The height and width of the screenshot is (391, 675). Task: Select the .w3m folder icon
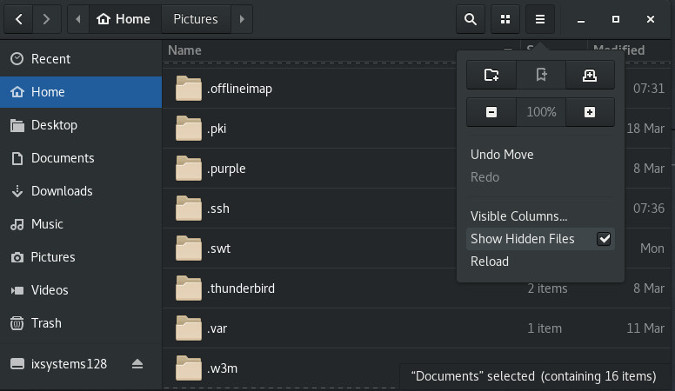pyautogui.click(x=189, y=368)
